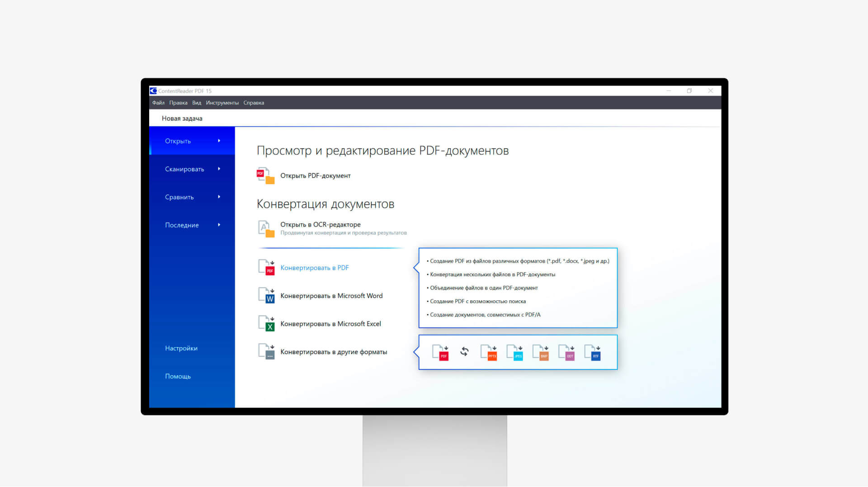Choose the ODT format icon
Image resolution: width=868 pixels, height=487 pixels.
point(567,352)
